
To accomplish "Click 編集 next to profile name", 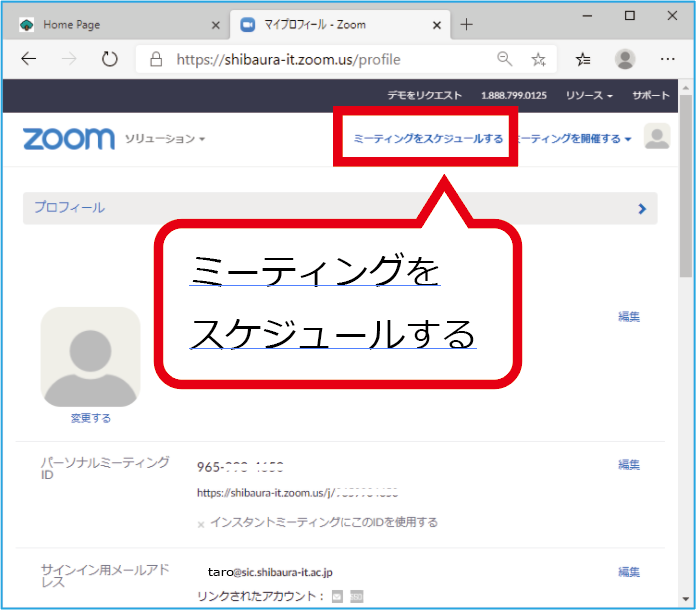I will point(629,317).
